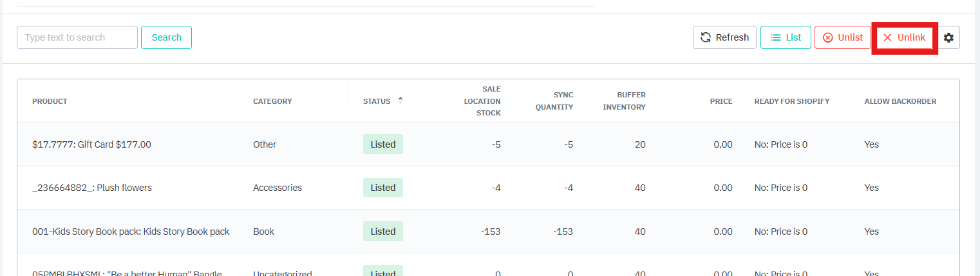Viewport: 980px width, 276px height.
Task: Click the Price column header
Action: [x=721, y=101]
